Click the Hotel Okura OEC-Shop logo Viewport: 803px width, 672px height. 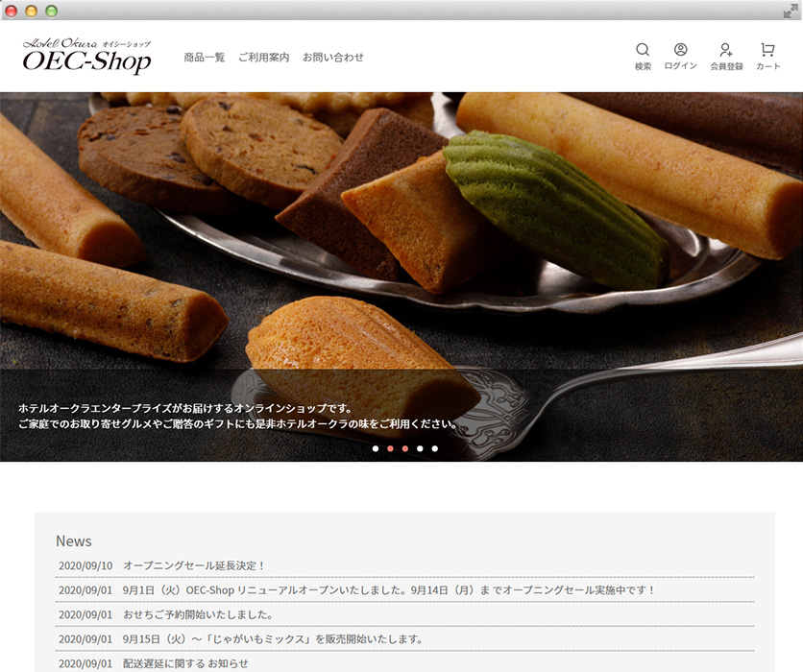point(87,56)
